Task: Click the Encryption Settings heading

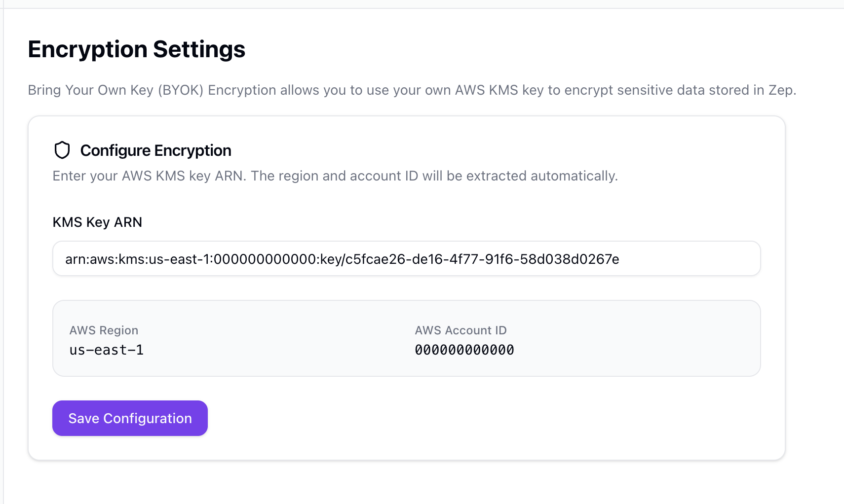Action: click(137, 49)
